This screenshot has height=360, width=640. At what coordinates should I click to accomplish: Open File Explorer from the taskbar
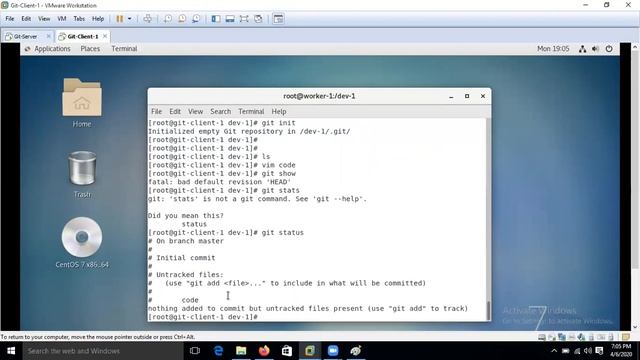[241, 351]
